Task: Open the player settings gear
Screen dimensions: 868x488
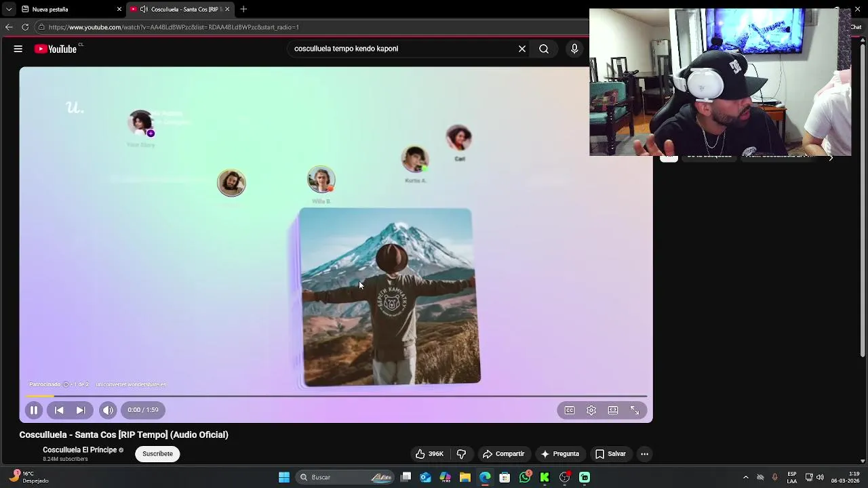Action: pos(591,410)
